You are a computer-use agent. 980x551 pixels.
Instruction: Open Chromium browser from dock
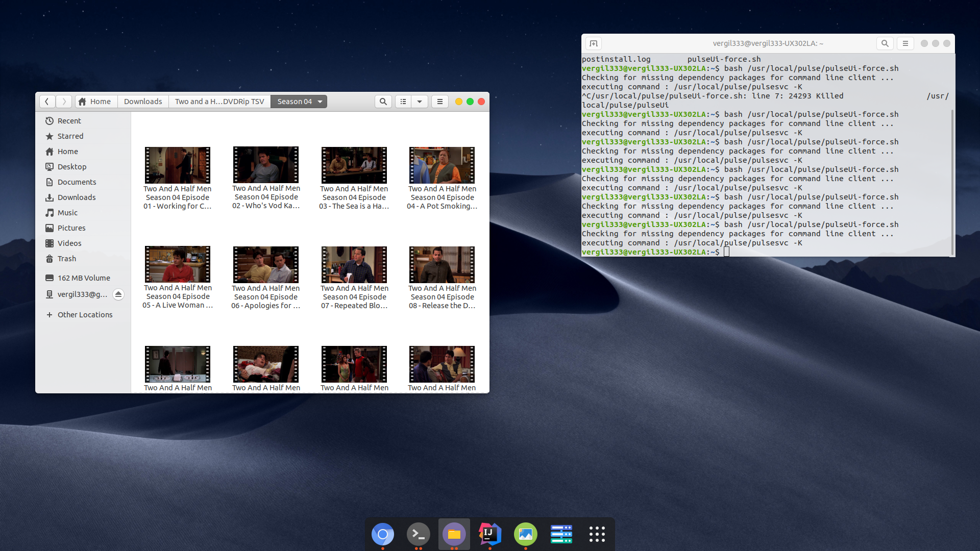coord(383,534)
